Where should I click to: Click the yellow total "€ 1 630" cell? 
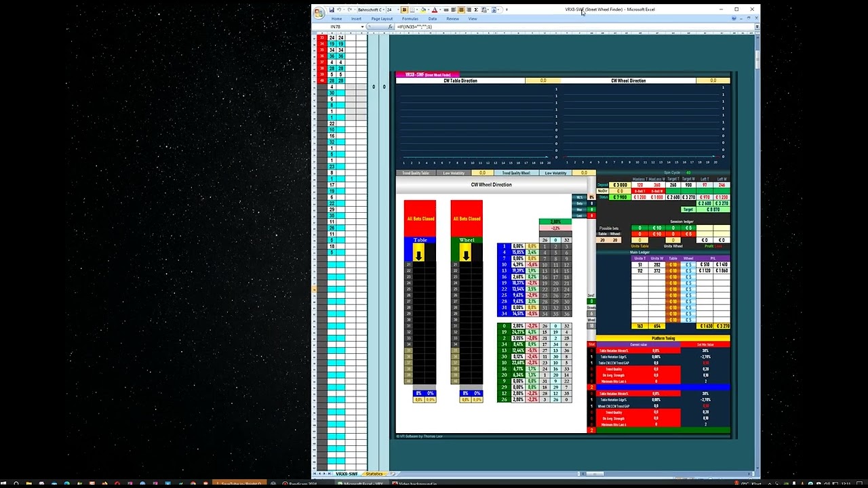point(705,326)
